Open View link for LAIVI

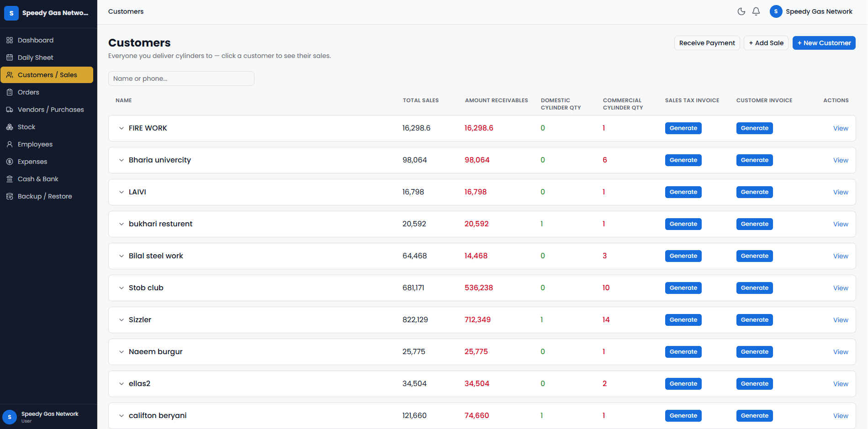(x=841, y=192)
